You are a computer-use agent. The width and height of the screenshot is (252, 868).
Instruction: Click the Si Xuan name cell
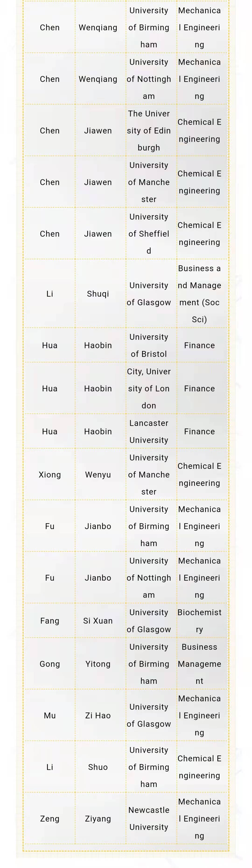tap(98, 621)
